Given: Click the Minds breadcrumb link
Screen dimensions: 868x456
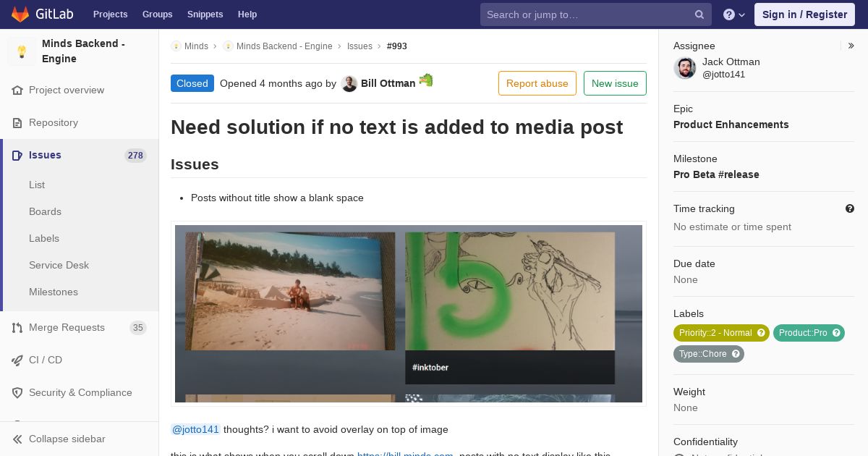Looking at the screenshot, I should tap(196, 46).
